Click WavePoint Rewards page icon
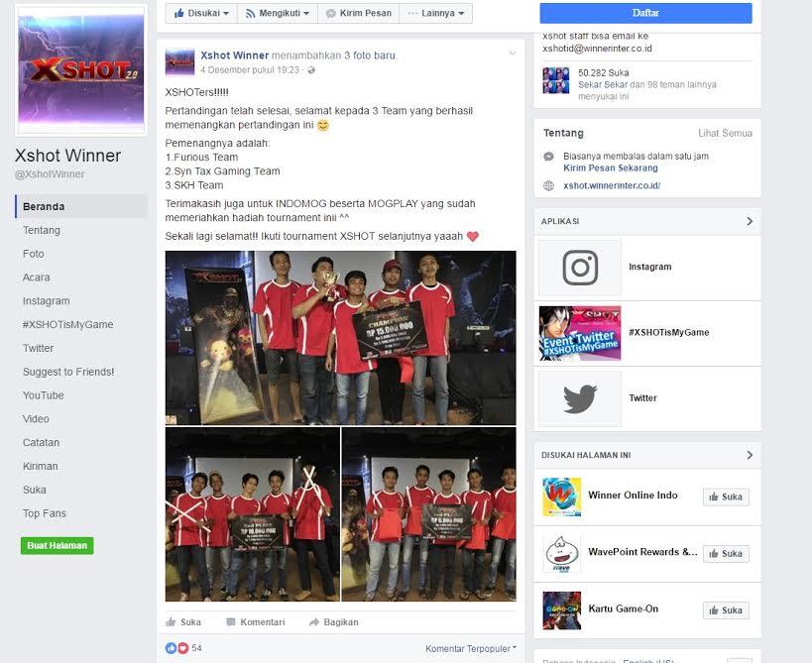 pos(562,554)
